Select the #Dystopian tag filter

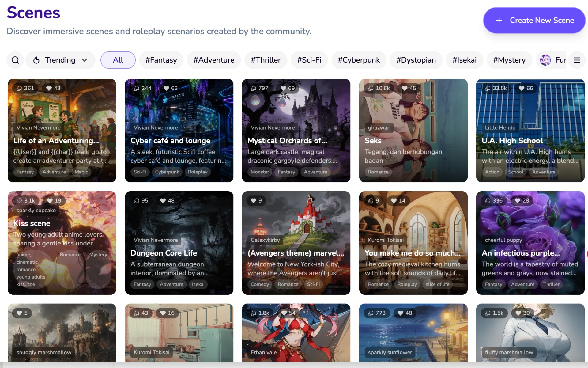tap(416, 60)
